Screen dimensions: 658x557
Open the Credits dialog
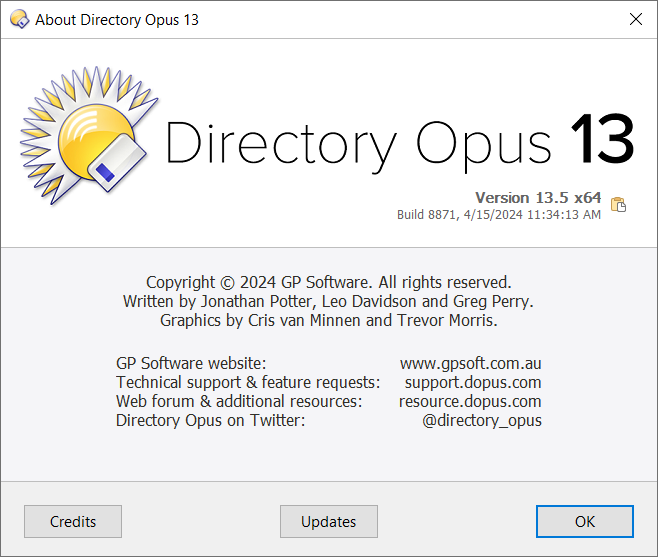(x=73, y=521)
